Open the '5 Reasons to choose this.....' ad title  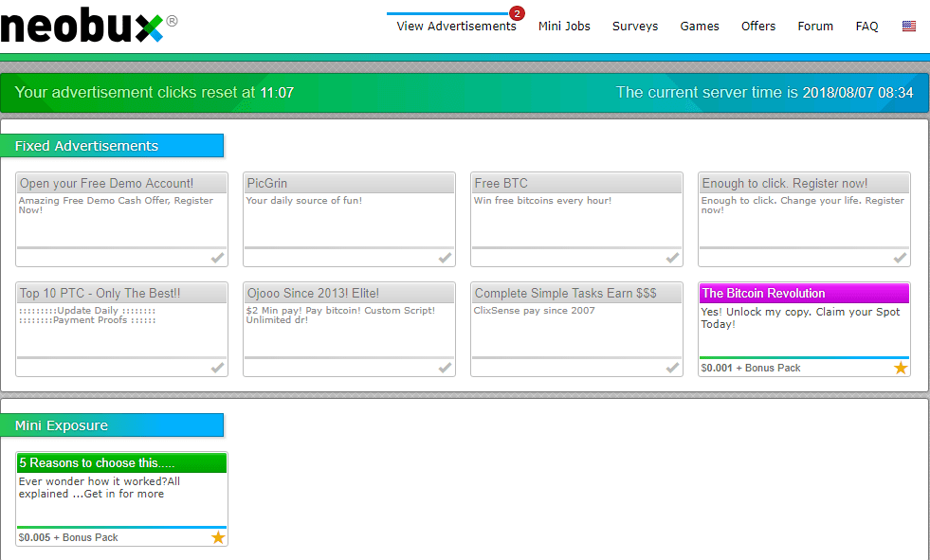click(98, 462)
